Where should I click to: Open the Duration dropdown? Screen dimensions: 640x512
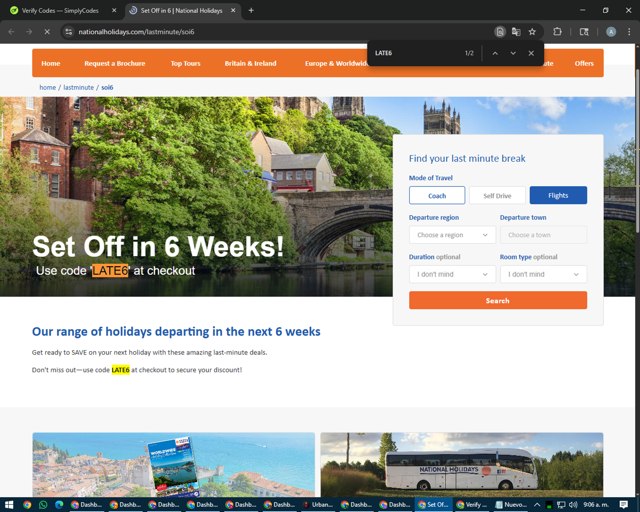click(x=452, y=274)
